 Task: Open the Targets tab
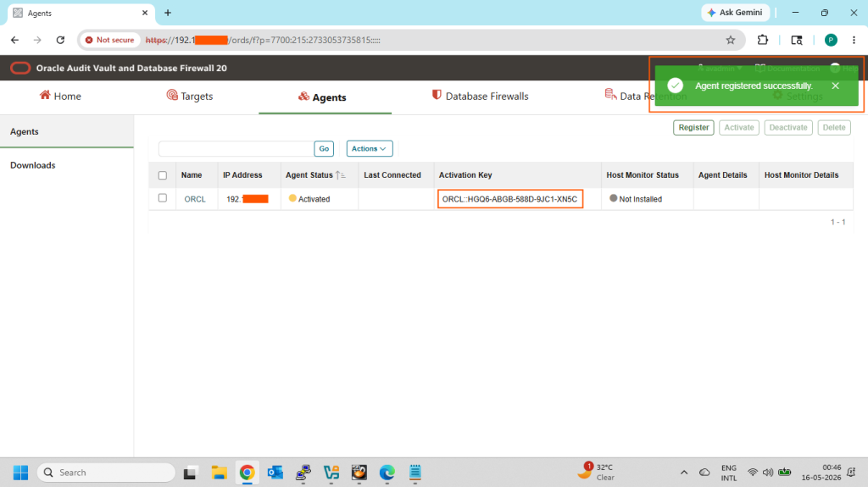click(x=190, y=97)
